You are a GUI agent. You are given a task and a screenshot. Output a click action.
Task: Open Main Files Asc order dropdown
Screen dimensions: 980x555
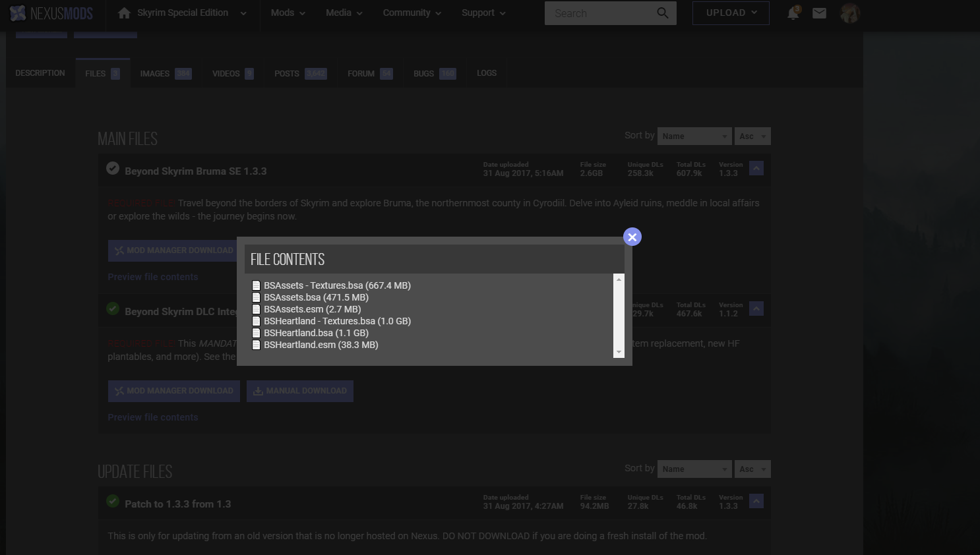point(752,136)
